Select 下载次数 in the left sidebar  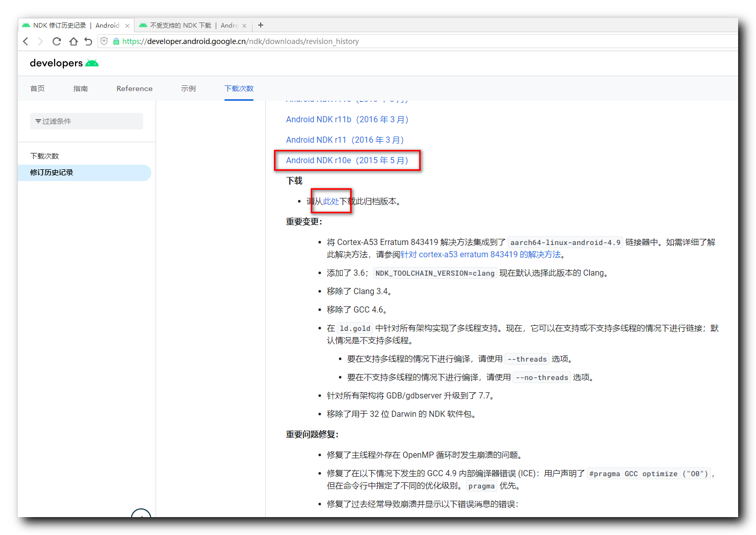click(x=44, y=156)
